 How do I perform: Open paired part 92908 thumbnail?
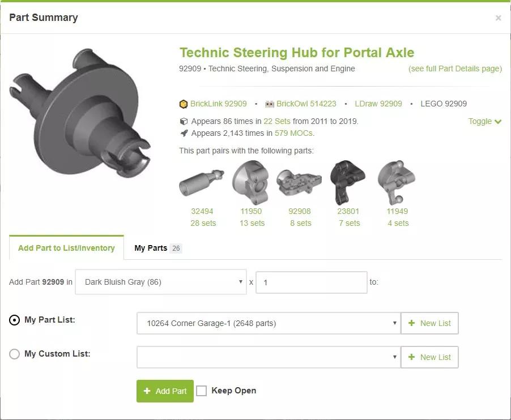click(299, 183)
